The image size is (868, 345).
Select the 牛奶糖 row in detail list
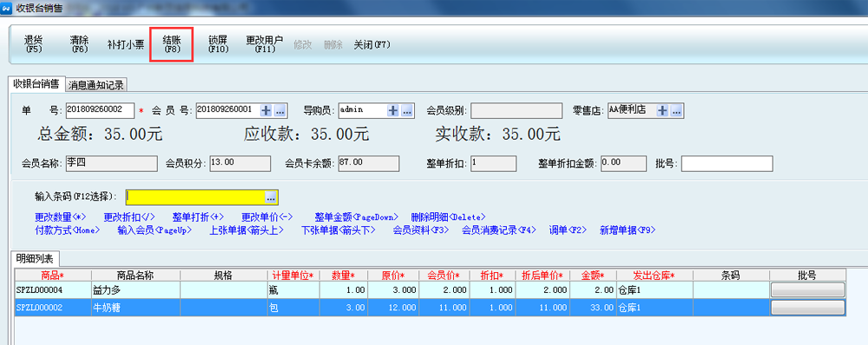click(431, 308)
